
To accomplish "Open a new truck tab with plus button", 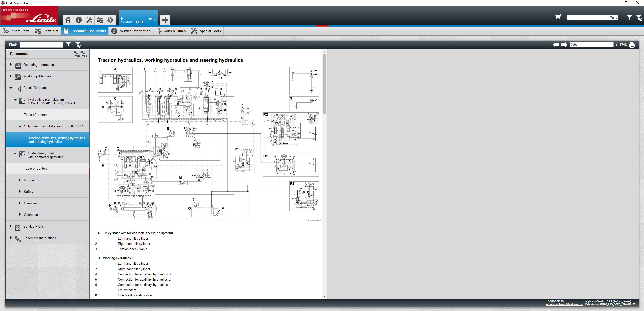I will (x=165, y=20).
